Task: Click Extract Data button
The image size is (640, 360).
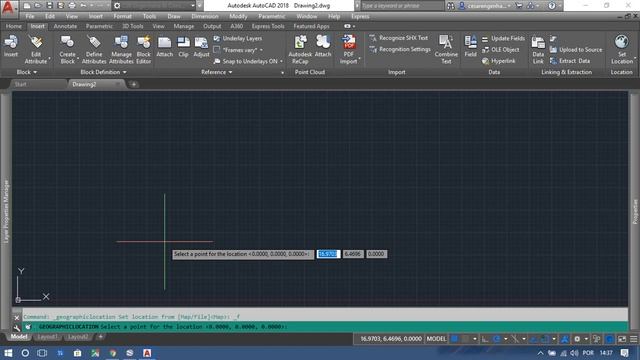Action: (x=570, y=61)
